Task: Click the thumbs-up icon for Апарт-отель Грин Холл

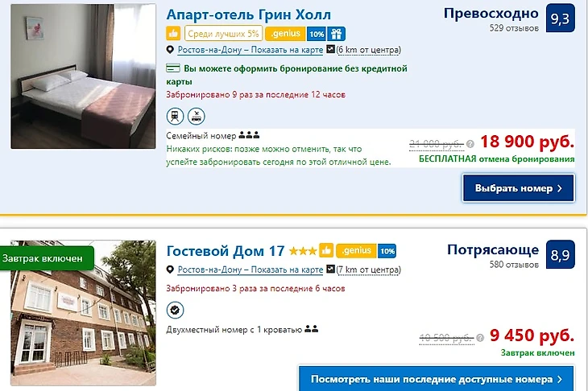Action: click(x=173, y=34)
